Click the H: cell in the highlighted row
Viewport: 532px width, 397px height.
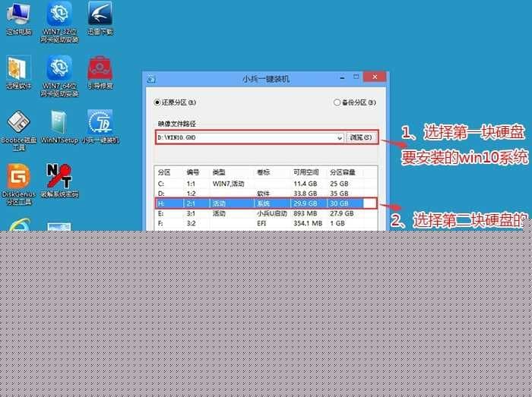click(161, 203)
